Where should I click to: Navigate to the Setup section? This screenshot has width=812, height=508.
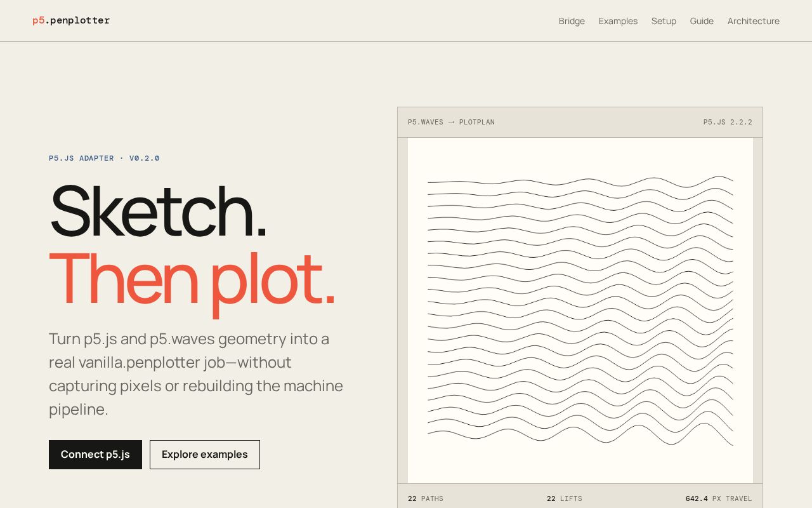pyautogui.click(x=664, y=21)
